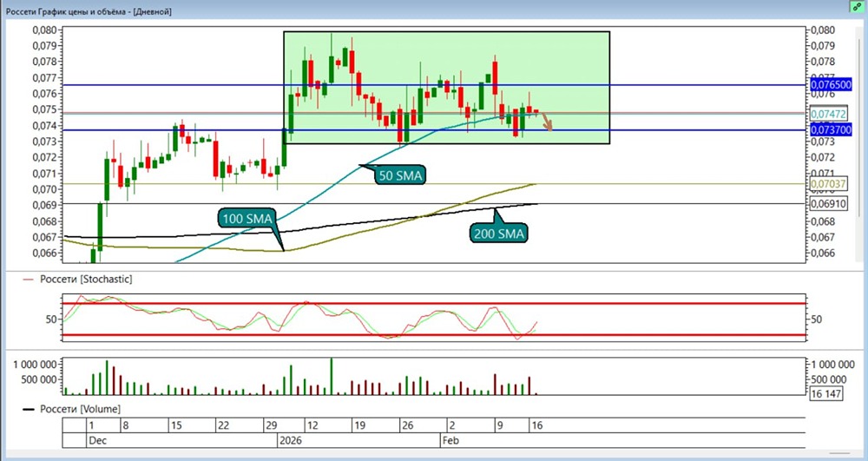
Task: Select the 0,07037 100 SMA value label
Action: tap(827, 184)
